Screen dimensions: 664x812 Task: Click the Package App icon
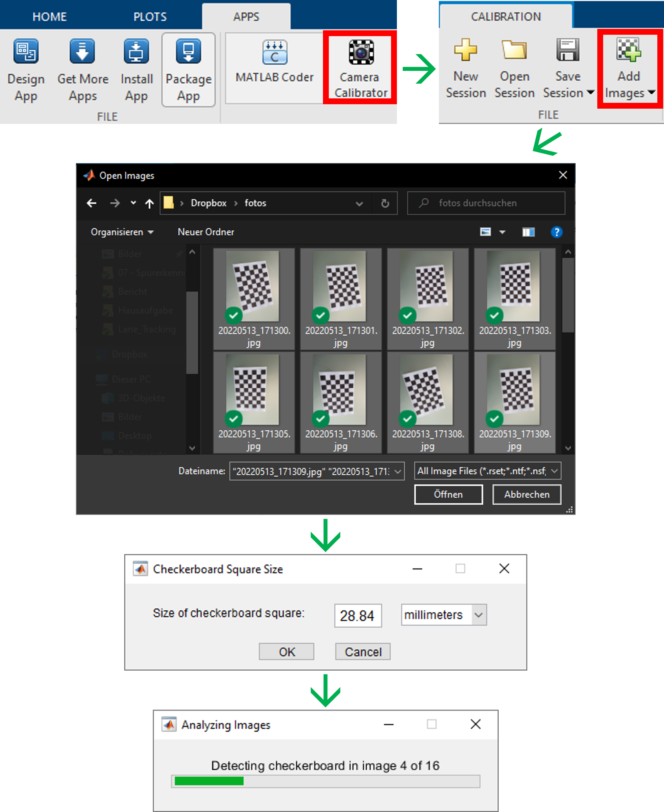pos(188,51)
